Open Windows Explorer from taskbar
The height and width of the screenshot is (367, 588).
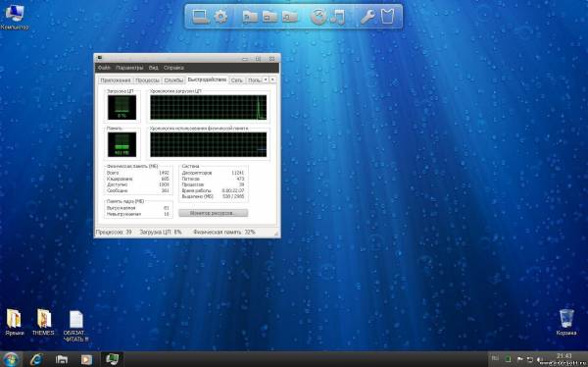click(x=62, y=360)
